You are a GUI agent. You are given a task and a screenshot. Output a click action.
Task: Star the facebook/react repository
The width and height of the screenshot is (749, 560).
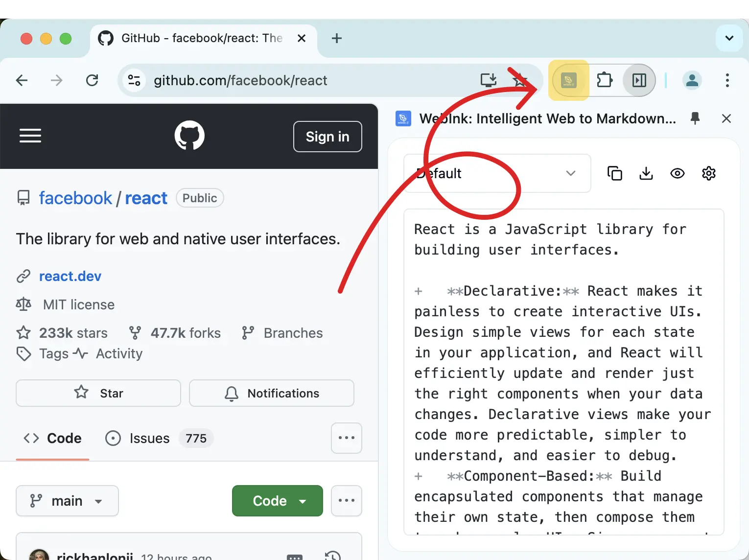pyautogui.click(x=98, y=393)
